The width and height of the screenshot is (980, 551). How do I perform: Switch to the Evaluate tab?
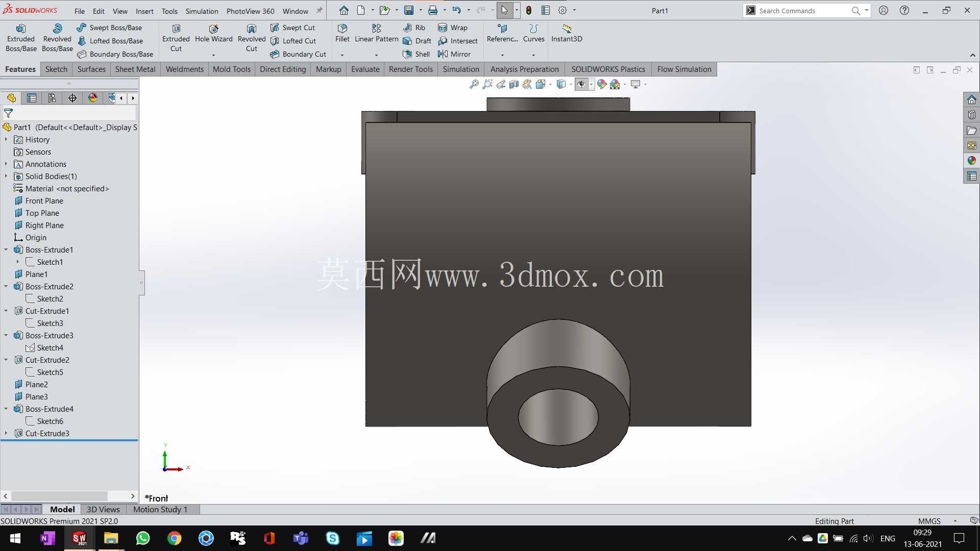pos(365,69)
